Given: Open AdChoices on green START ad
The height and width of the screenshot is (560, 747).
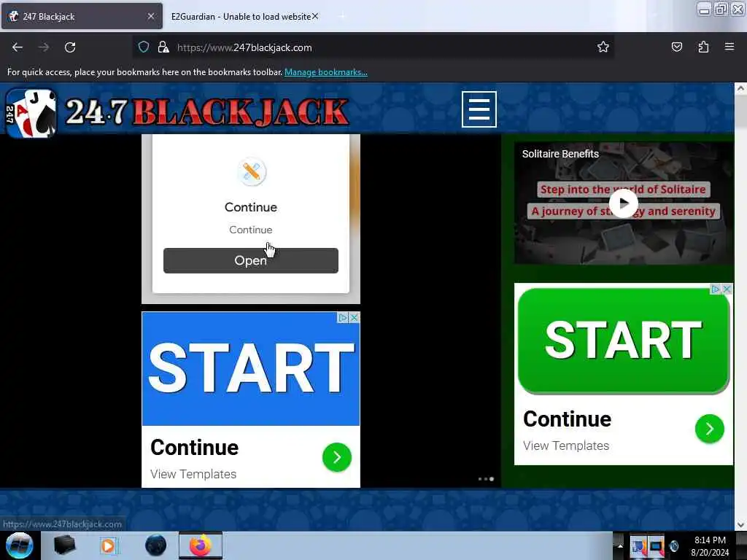Looking at the screenshot, I should (x=715, y=289).
